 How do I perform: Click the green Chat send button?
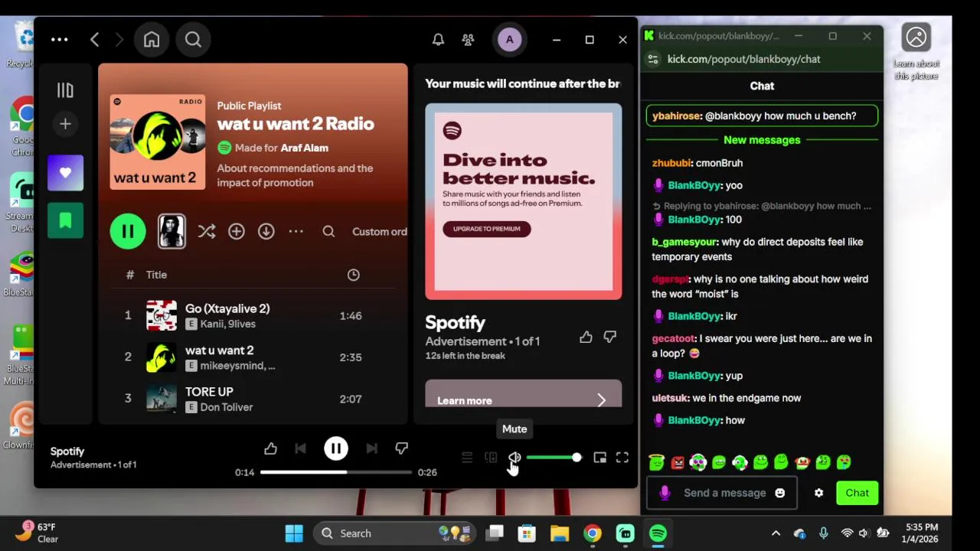click(857, 493)
